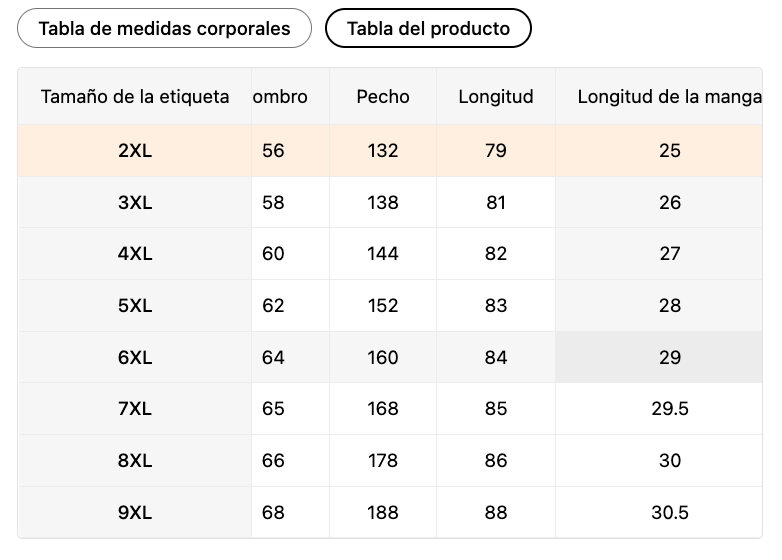
Task: Click the 188 chest value for 9XL
Action: (x=383, y=513)
